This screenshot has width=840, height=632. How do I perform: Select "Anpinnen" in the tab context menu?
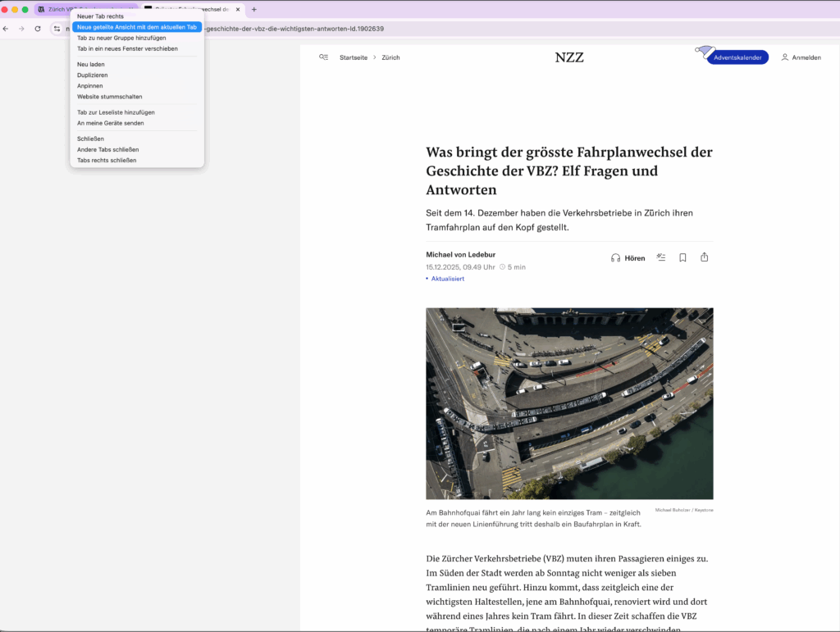coord(90,86)
